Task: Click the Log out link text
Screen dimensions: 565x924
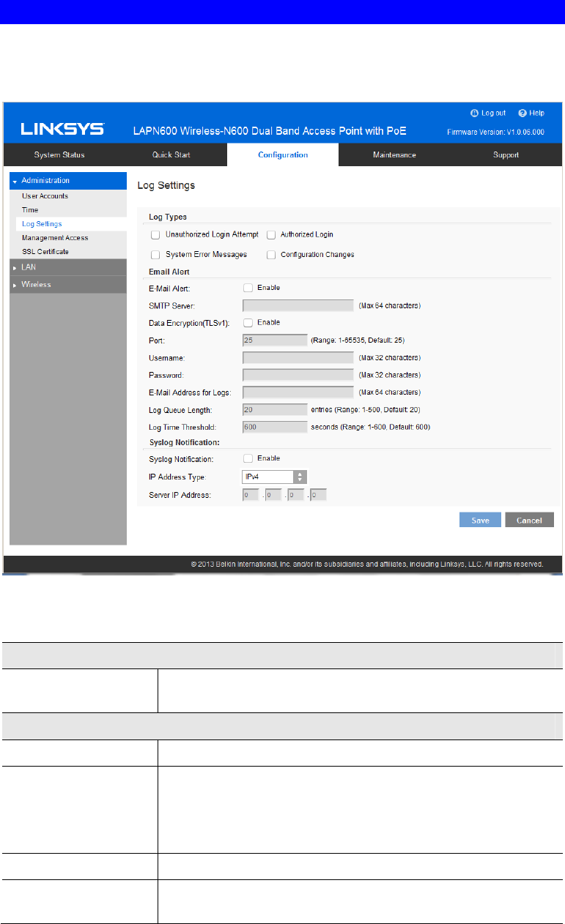Action: tap(493, 113)
